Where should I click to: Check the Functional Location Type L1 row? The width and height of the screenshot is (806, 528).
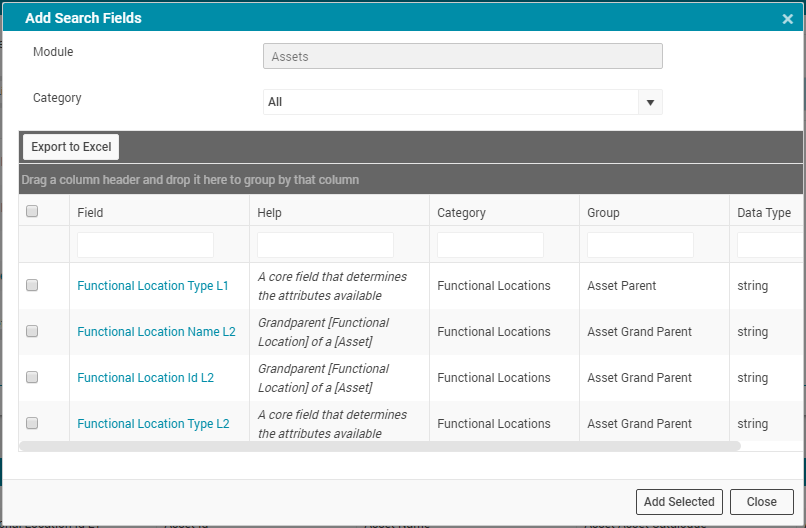pyautogui.click(x=32, y=285)
